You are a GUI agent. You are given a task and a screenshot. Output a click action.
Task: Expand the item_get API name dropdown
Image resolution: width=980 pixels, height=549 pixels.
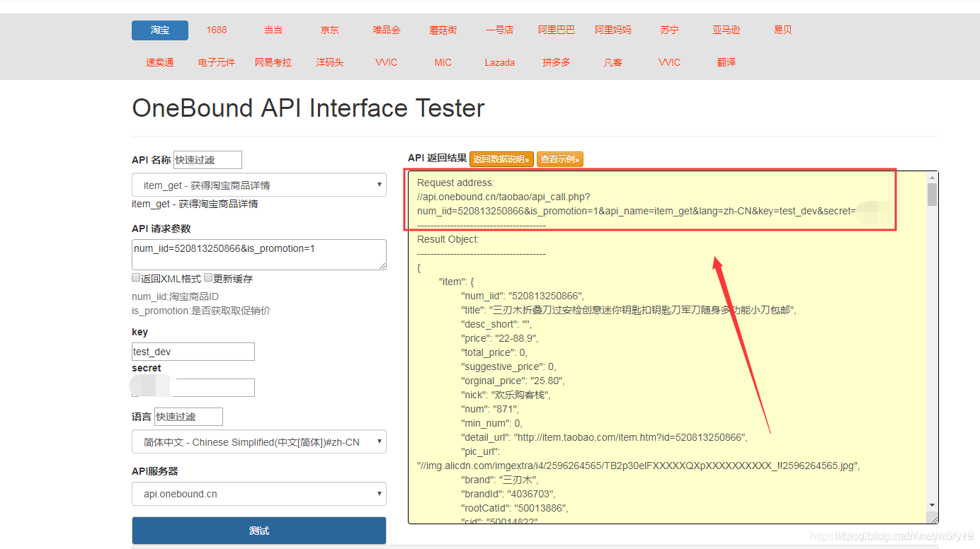pos(259,185)
